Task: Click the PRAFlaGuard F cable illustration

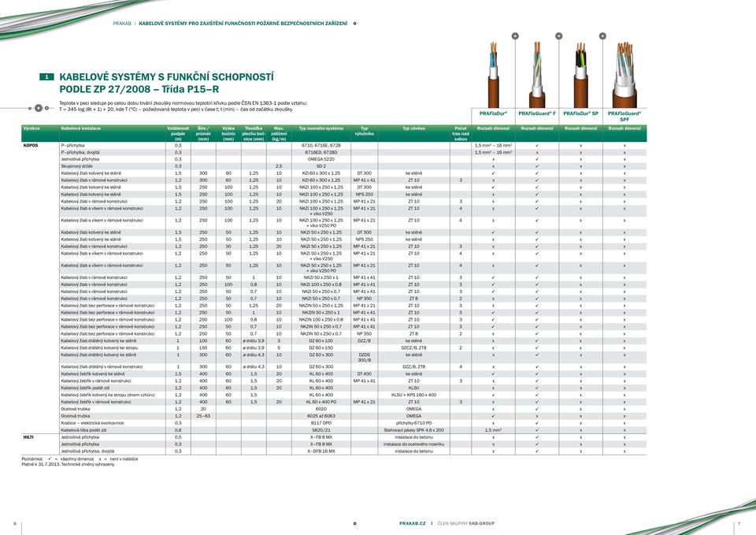Action: pos(536,75)
